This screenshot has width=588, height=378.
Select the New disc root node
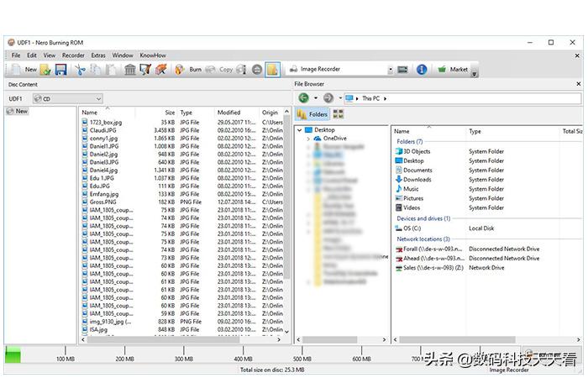point(18,112)
